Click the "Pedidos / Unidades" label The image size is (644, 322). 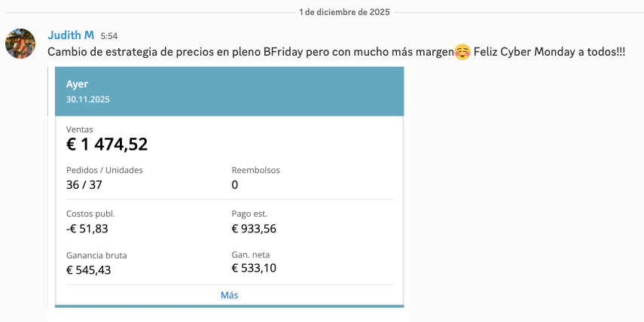[104, 170]
